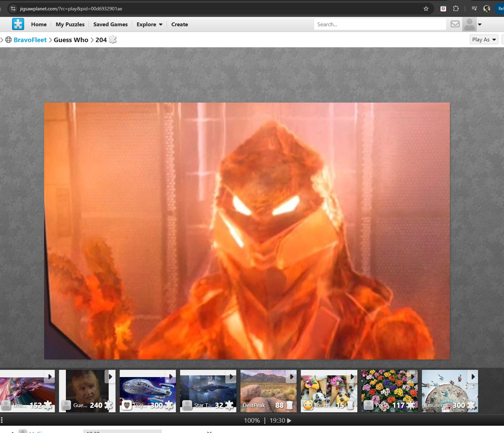The height and width of the screenshot is (433, 504).
Task: Expand the Explore menu
Action: pyautogui.click(x=149, y=25)
